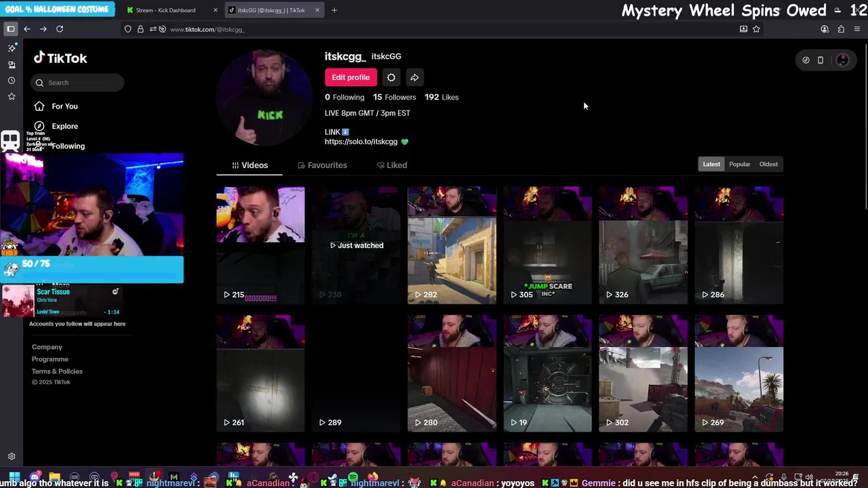
Task: Open the sidebar AI sparkle icon
Action: pyautogui.click(x=12, y=48)
